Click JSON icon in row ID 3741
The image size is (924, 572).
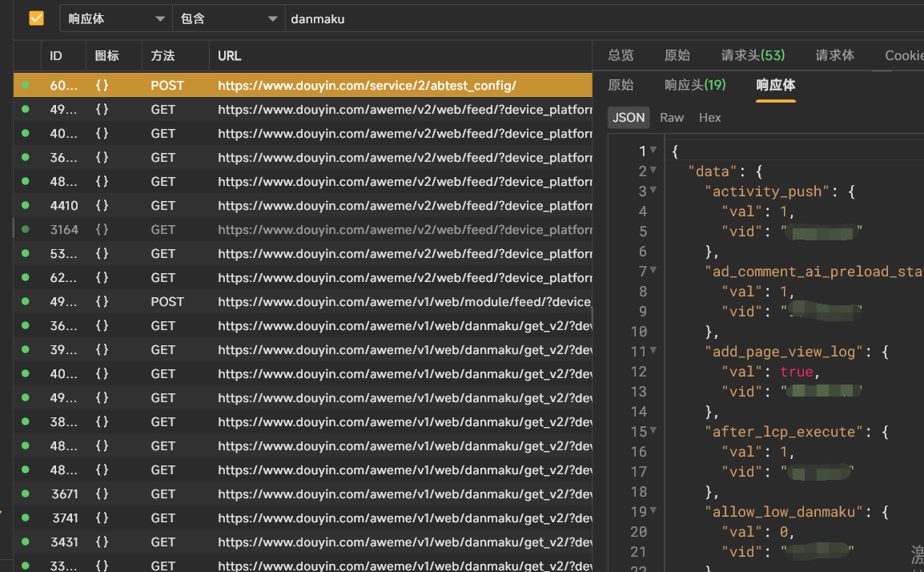tap(102, 518)
